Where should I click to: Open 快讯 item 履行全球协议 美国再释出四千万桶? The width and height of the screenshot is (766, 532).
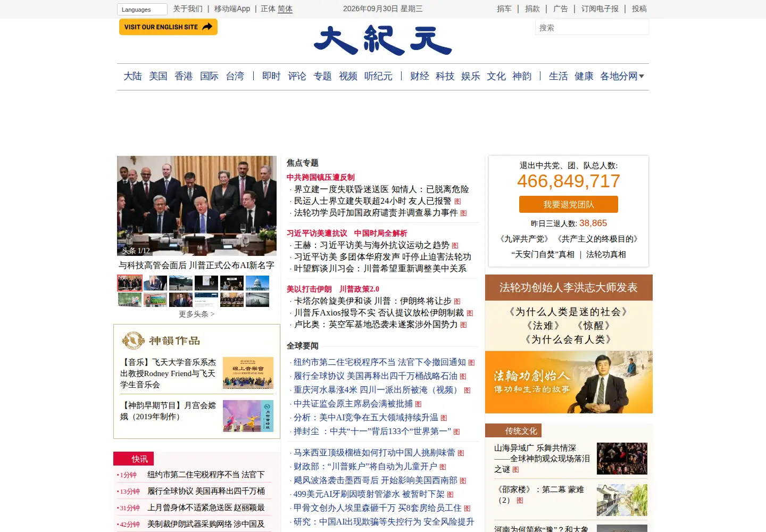coord(206,491)
